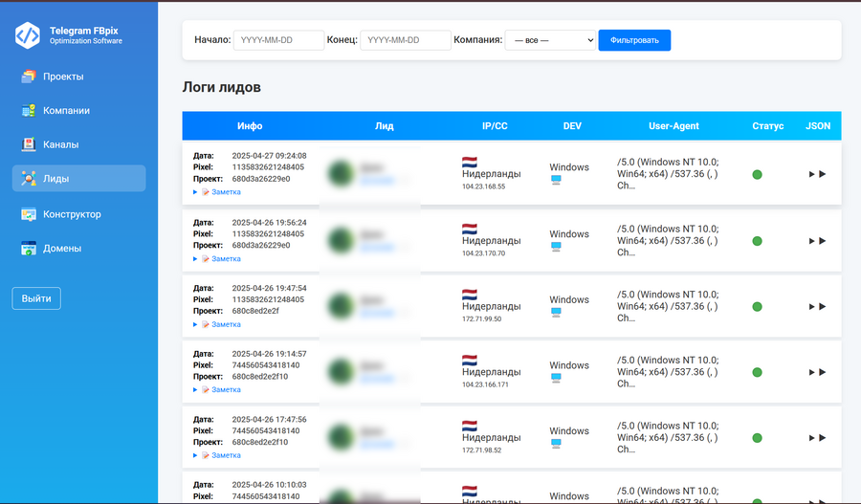Click blurred lead avatar in 09:24:08 row
This screenshot has width=861, height=504.
click(341, 173)
